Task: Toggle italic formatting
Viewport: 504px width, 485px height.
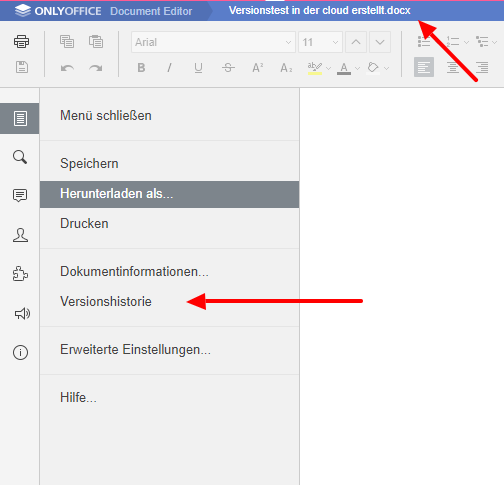Action: [x=169, y=68]
